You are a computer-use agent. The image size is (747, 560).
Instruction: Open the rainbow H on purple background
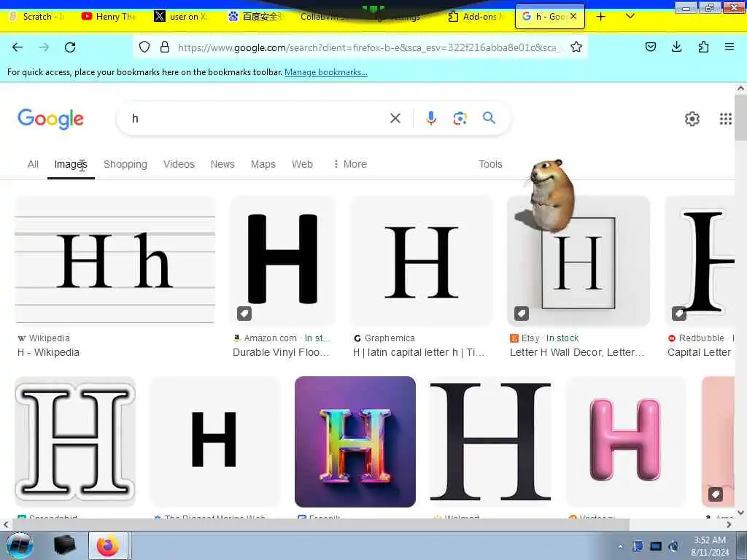[355, 441]
